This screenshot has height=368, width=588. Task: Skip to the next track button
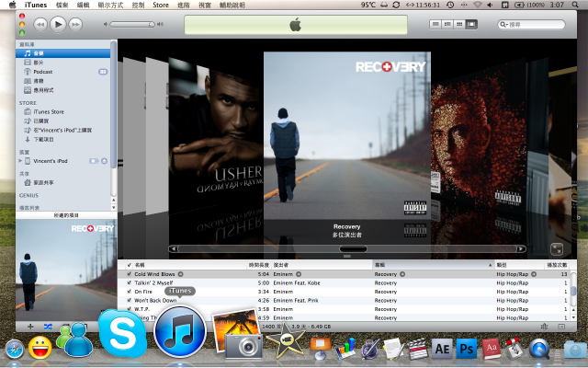(75, 25)
